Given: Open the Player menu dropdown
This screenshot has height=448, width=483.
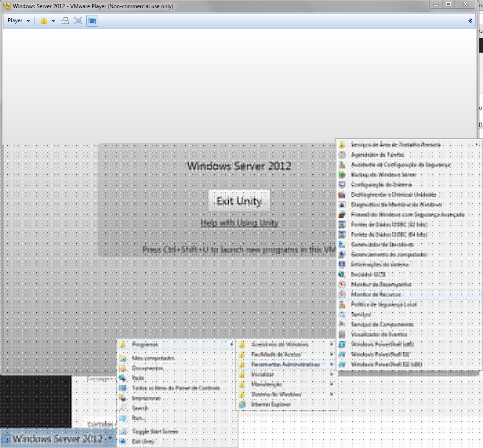Looking at the screenshot, I should 19,20.
